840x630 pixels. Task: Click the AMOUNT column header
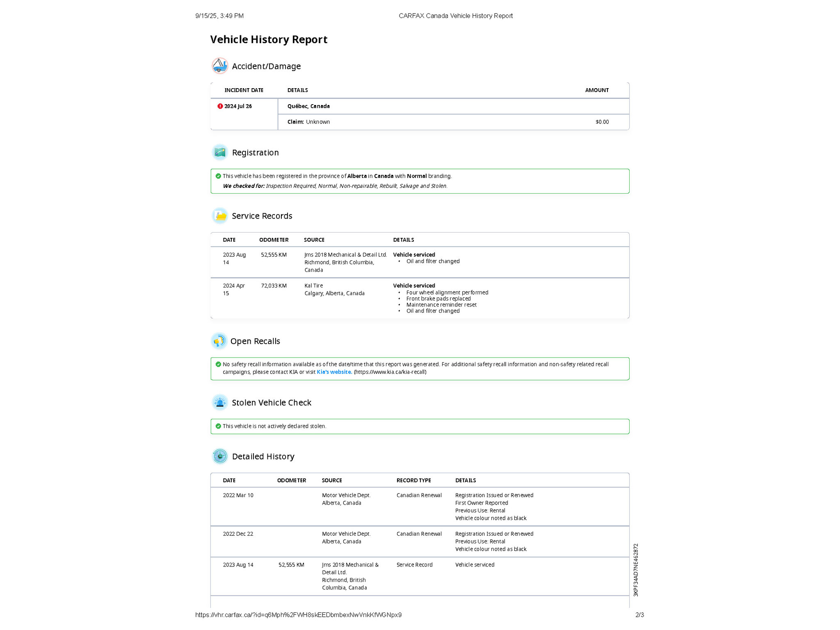point(596,90)
